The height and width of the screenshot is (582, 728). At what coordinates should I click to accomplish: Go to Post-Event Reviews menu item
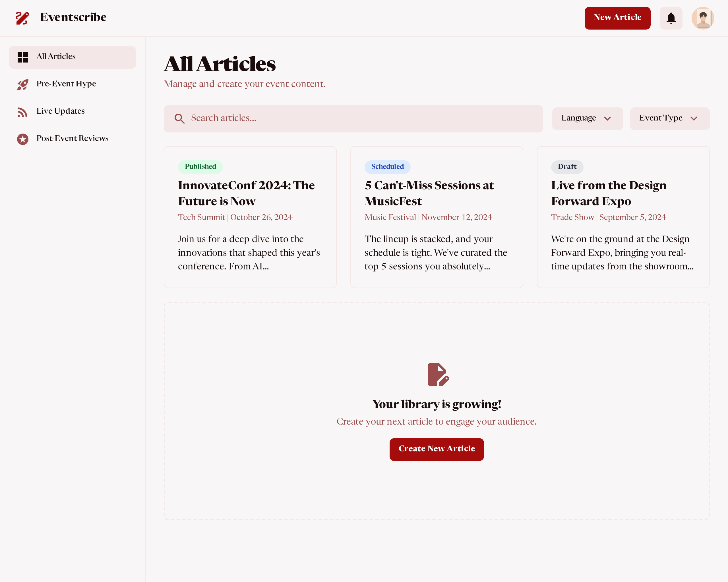tap(72, 138)
